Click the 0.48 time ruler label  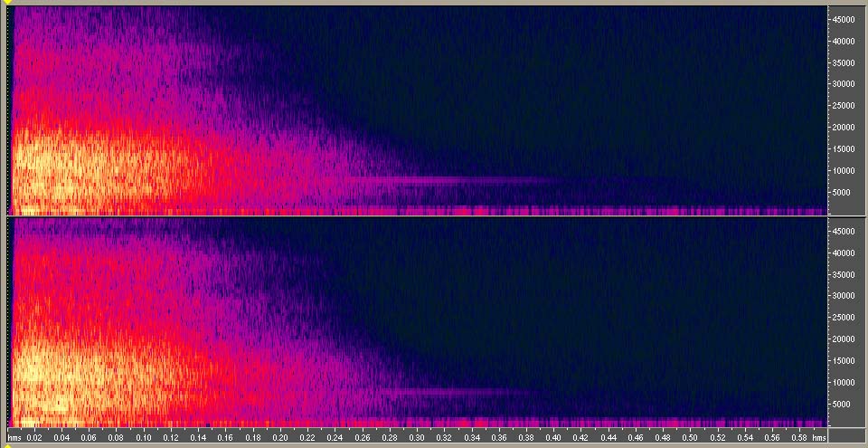pos(663,437)
